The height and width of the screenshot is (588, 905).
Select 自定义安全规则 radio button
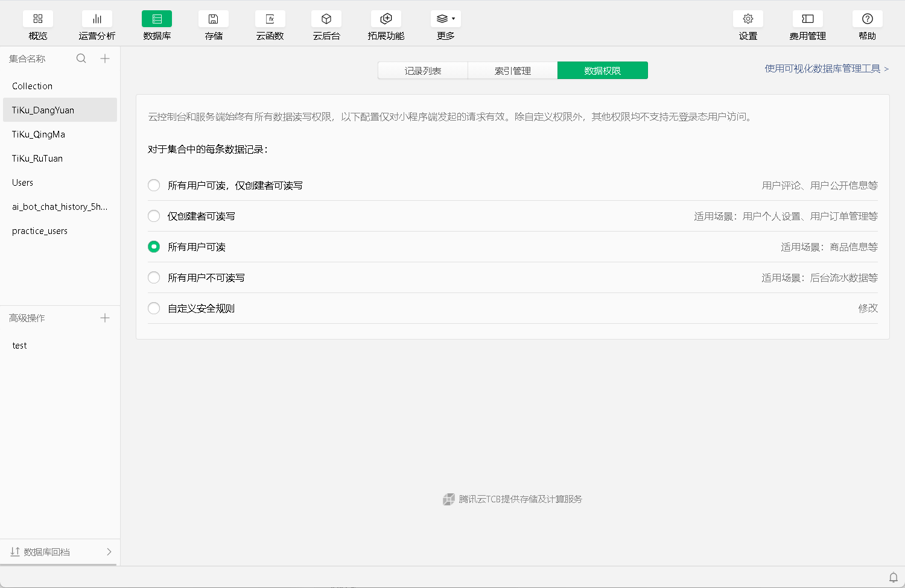coord(154,308)
